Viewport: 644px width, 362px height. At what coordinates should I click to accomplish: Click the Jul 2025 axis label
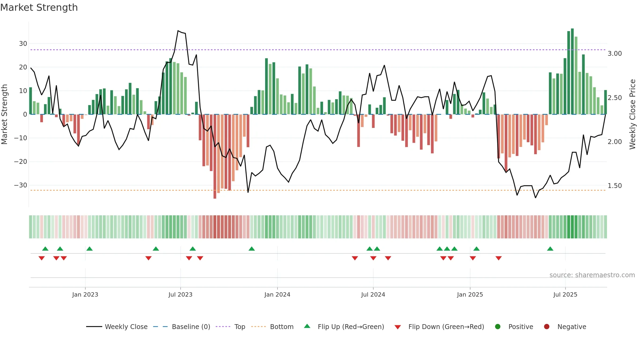565,294
